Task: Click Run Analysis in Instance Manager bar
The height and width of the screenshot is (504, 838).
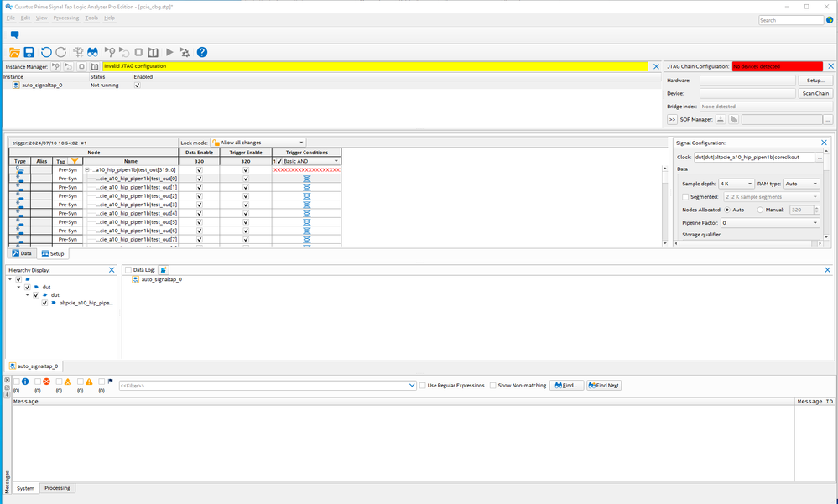Action: pos(55,67)
